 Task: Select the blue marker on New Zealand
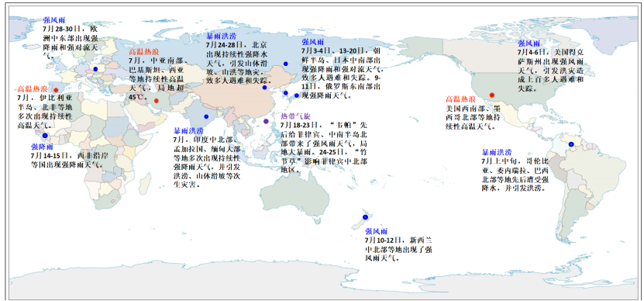pos(365,217)
